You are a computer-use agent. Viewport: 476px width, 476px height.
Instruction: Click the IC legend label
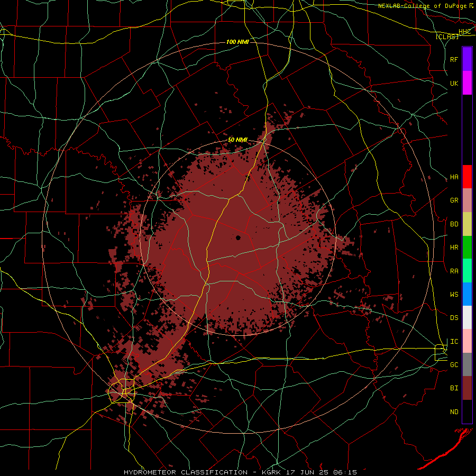[454, 342]
